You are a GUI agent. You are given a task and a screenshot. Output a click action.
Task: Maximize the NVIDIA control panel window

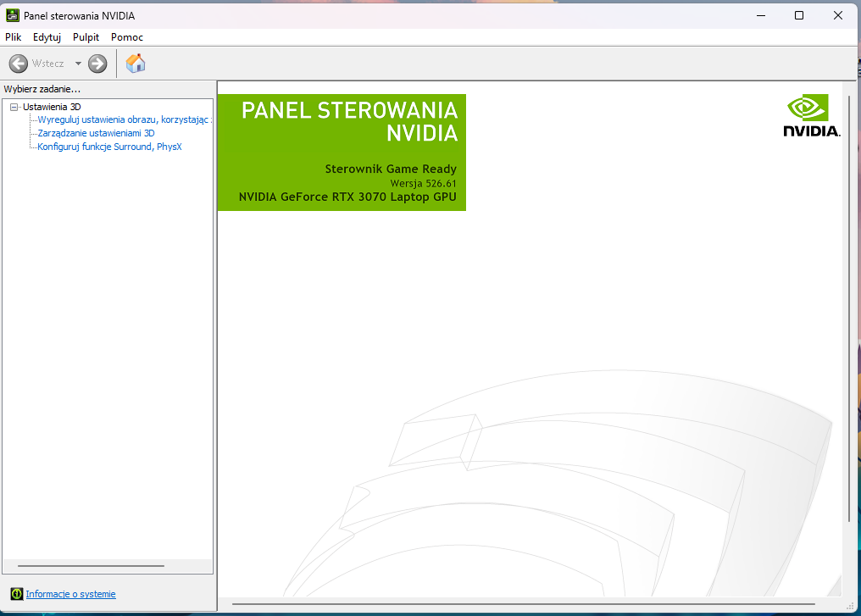pos(799,15)
